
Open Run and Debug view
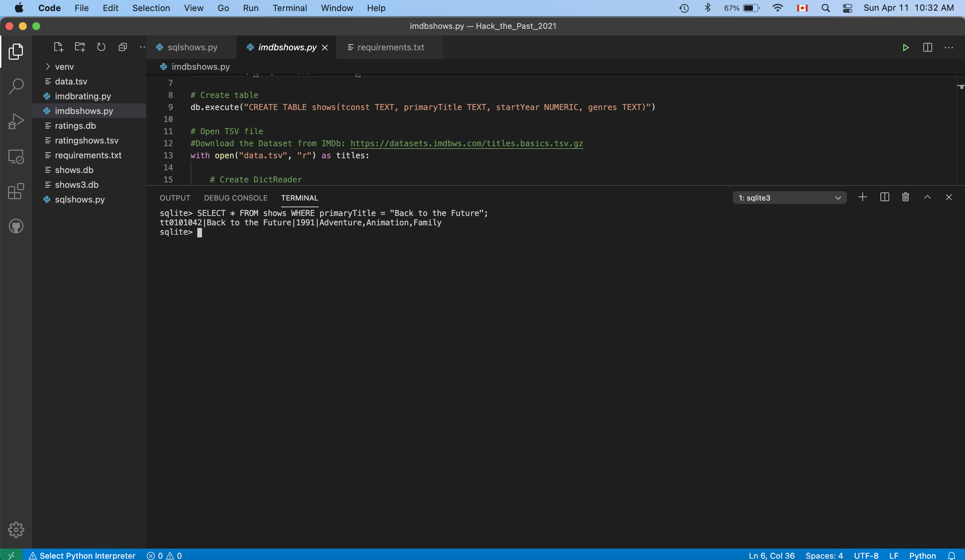click(16, 121)
